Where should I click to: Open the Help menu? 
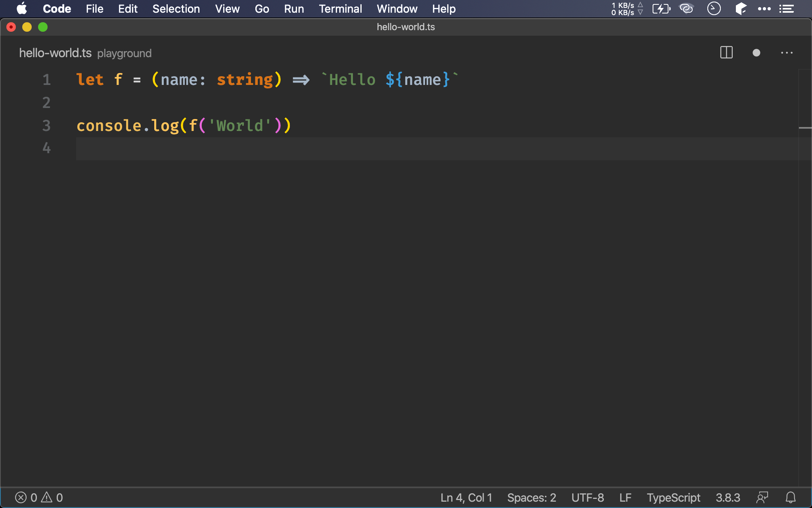pyautogui.click(x=444, y=9)
